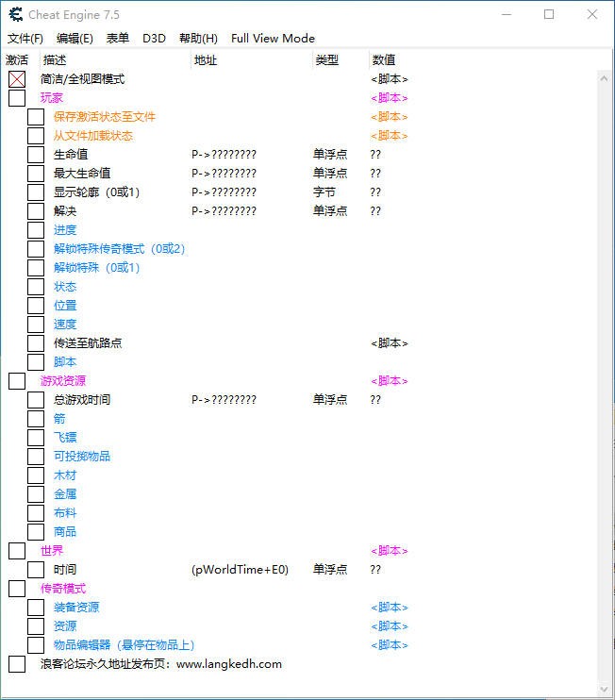Check the 装备资源 script checkbox
The image size is (615, 700).
36,608
